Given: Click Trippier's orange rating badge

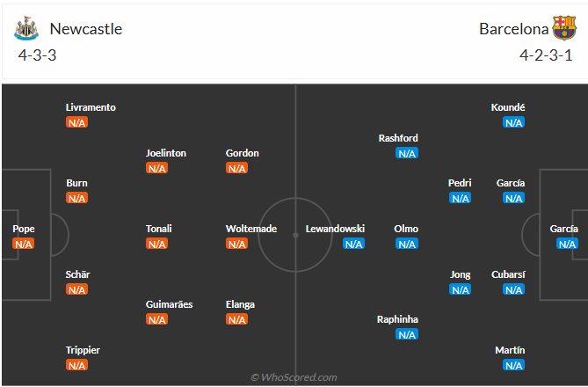Looking at the screenshot, I should (77, 365).
